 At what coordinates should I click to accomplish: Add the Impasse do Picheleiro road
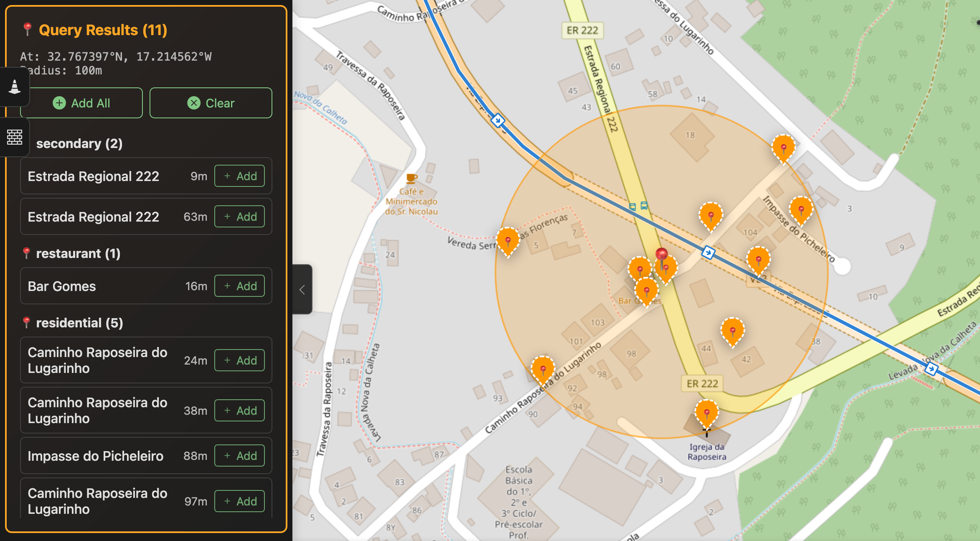tap(239, 456)
